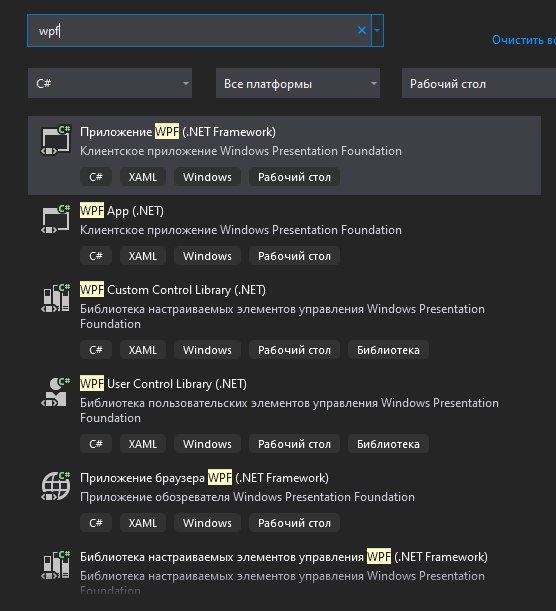The width and height of the screenshot is (556, 611).
Task: Click the Приложение браузера WPF globe icon
Action: [56, 486]
